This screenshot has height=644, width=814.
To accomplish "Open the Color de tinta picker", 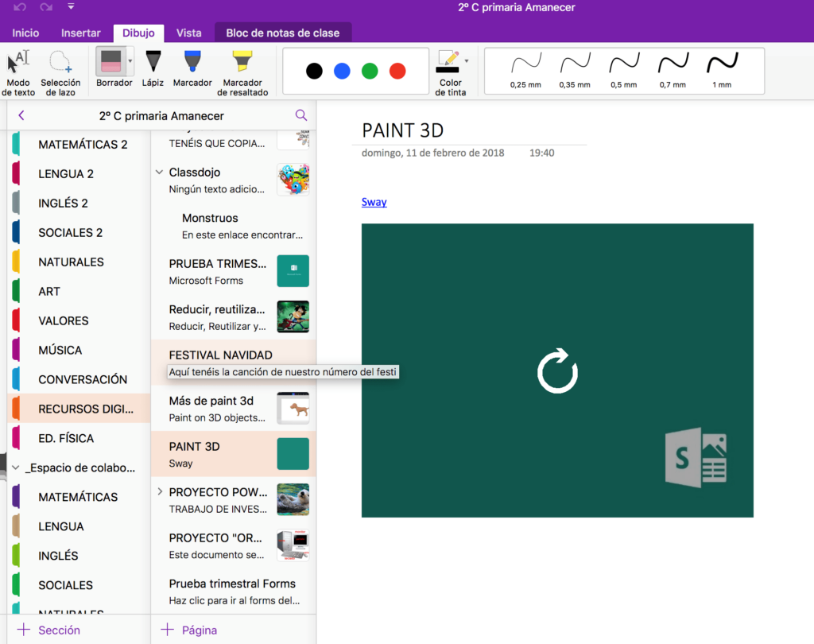I will pos(450,72).
